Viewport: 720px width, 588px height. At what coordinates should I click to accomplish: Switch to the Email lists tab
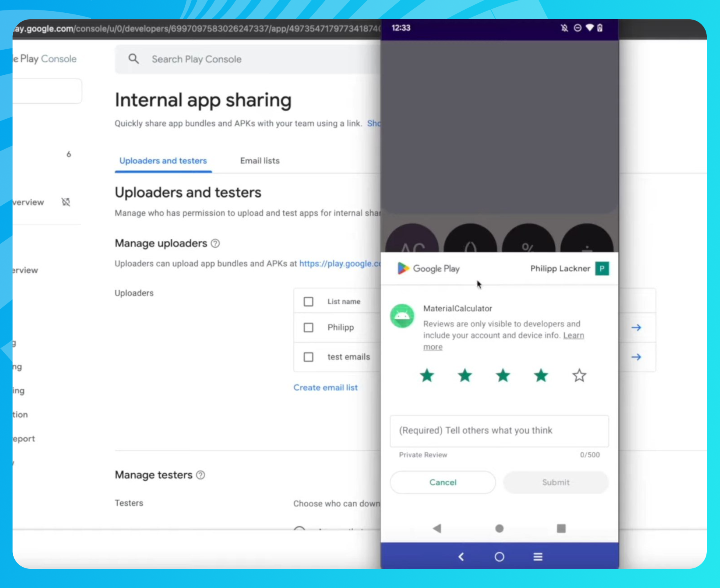260,161
